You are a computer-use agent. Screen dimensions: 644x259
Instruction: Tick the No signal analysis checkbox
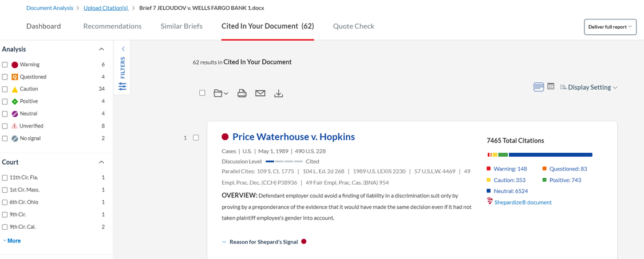(5, 138)
